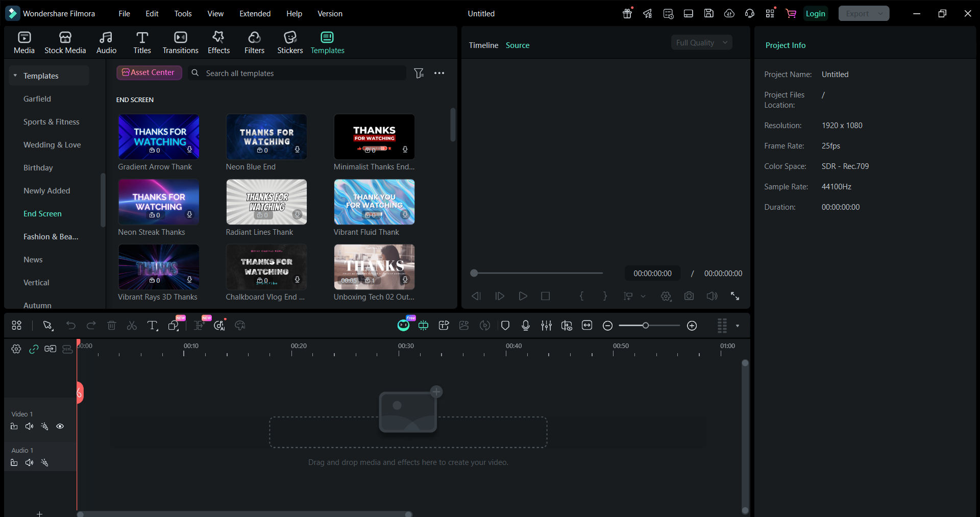Take a snapshot with the camera icon
The height and width of the screenshot is (517, 980).
(689, 296)
